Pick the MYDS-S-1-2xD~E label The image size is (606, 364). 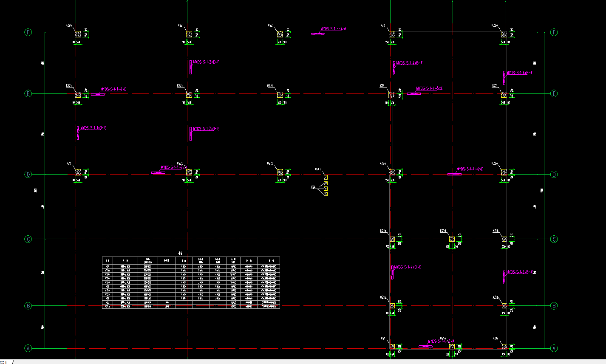click(x=206, y=129)
